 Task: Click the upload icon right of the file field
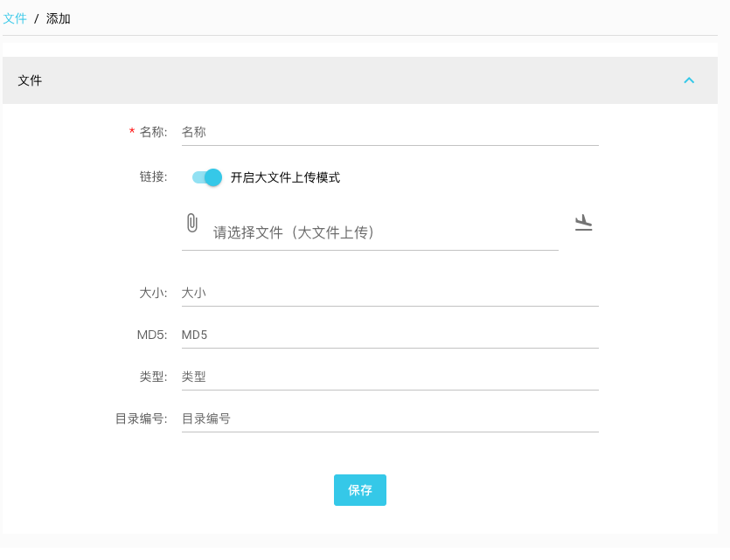[x=583, y=223]
